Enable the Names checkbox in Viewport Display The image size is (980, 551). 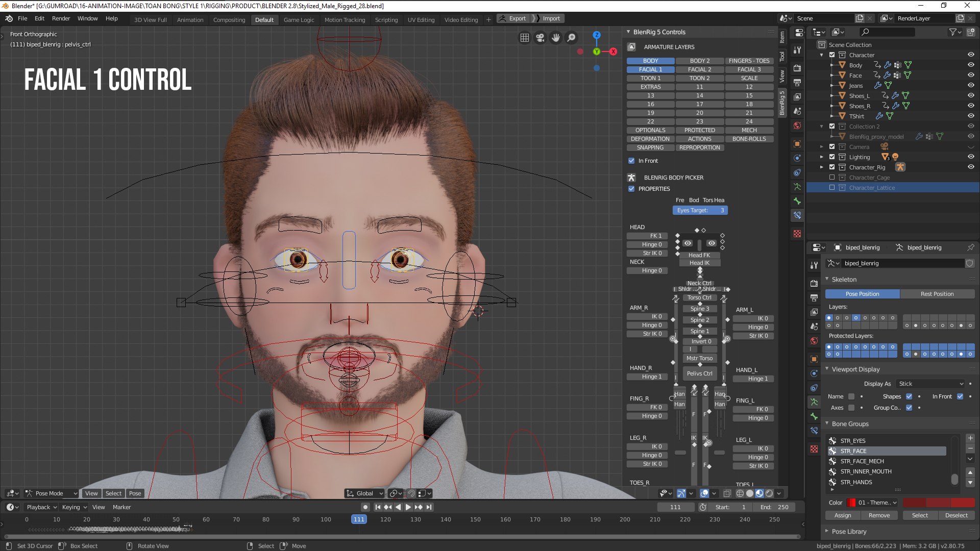851,396
